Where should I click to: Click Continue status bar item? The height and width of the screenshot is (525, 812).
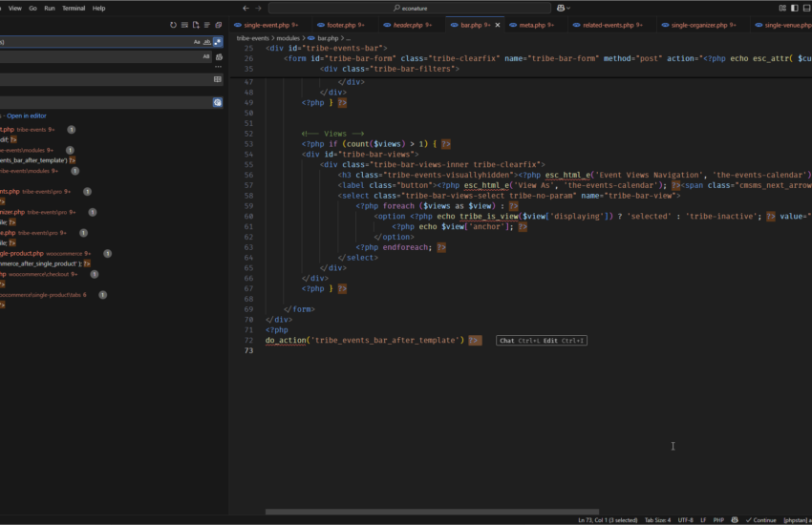click(760, 520)
